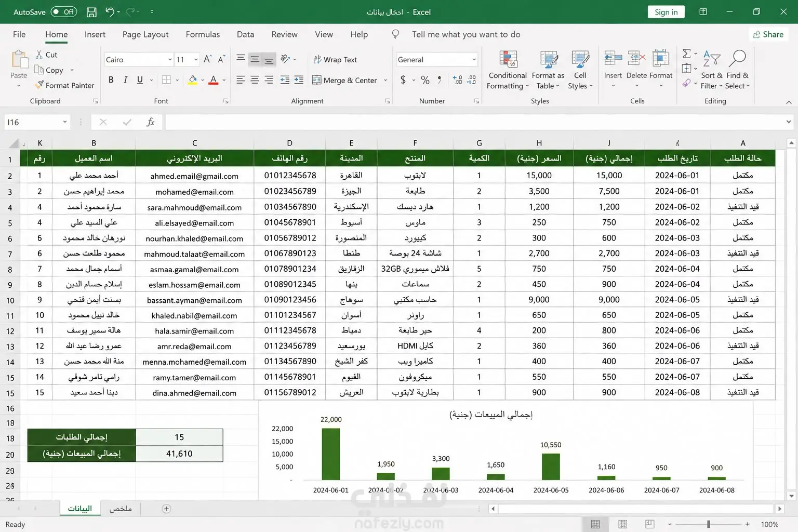Click inside the formula bar
This screenshot has height=532, width=798.
474,122
